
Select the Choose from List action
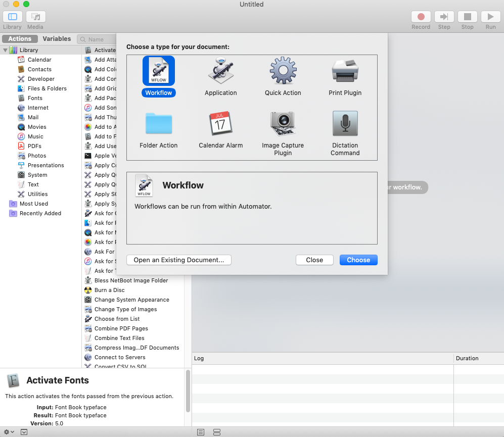coord(117,319)
